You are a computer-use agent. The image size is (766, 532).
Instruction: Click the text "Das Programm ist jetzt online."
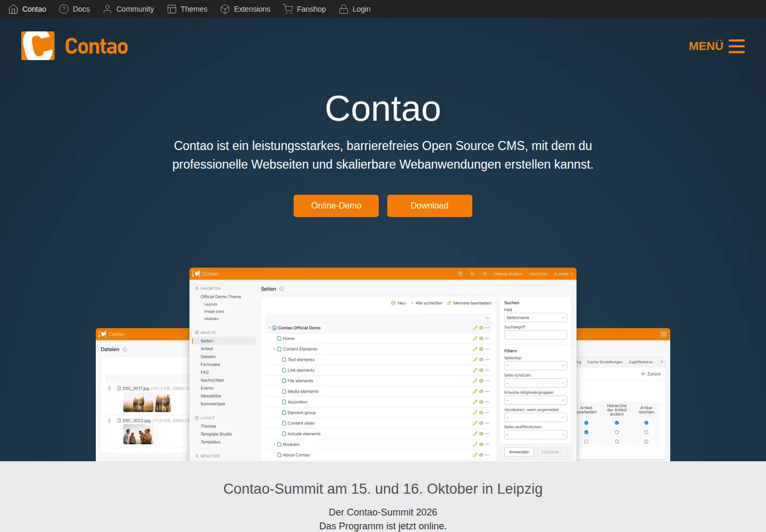[383, 526]
